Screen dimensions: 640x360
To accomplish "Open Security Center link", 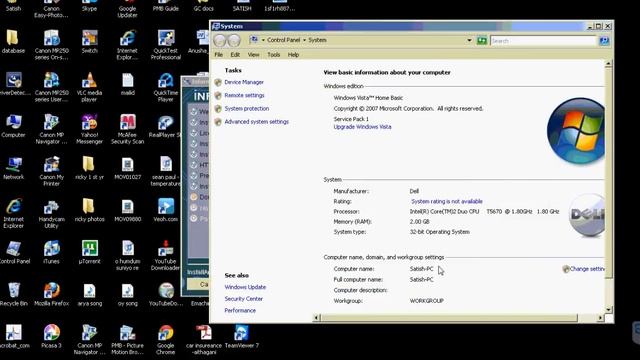I will [x=244, y=299].
